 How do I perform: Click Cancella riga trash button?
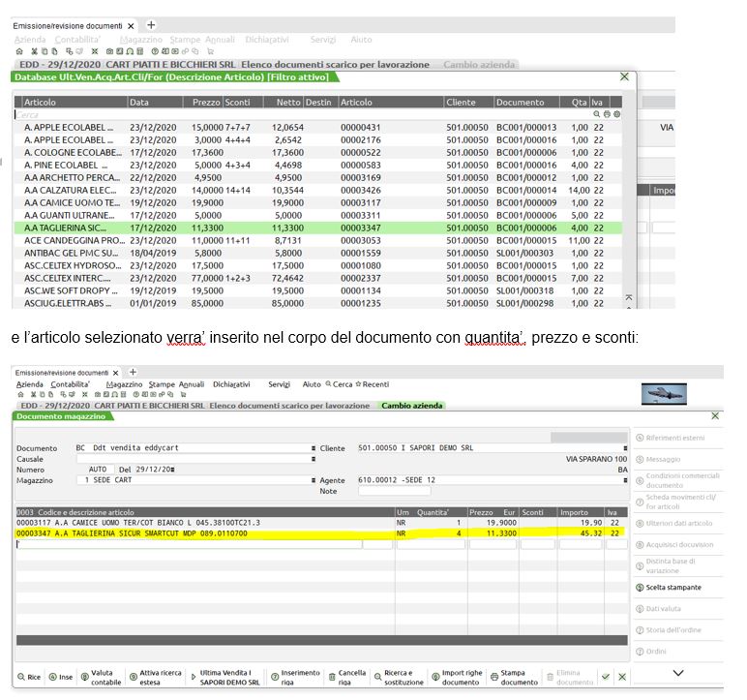click(x=350, y=678)
